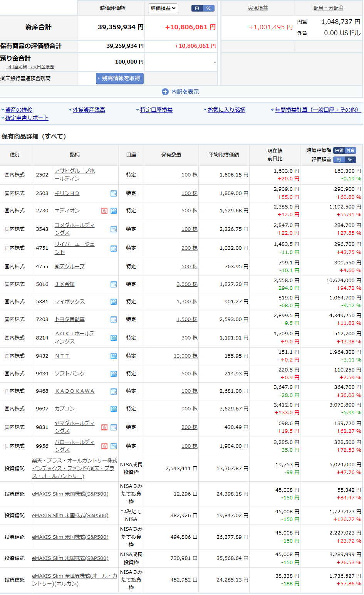This screenshot has width=364, height=595.
Task: Click カプコン valuation 3,070,800 円
Action: [345, 405]
